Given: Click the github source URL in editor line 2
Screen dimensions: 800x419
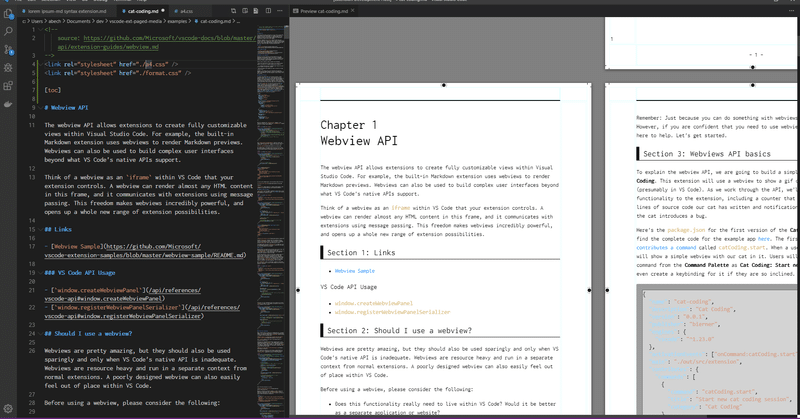Looking at the screenshot, I should coord(169,38).
